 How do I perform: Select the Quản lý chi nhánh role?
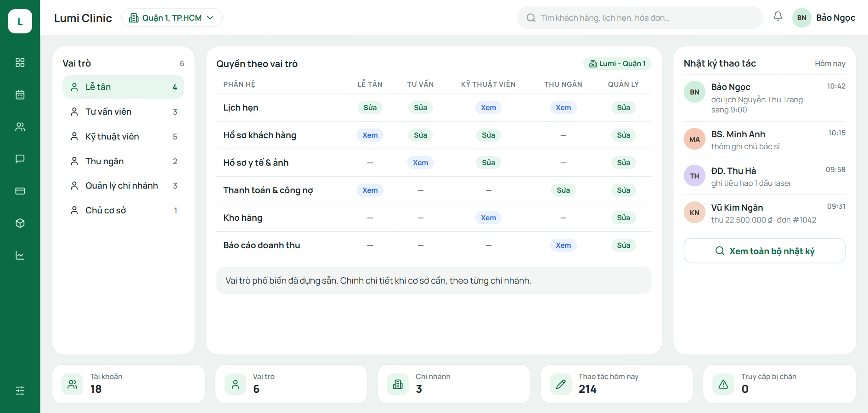(123, 185)
